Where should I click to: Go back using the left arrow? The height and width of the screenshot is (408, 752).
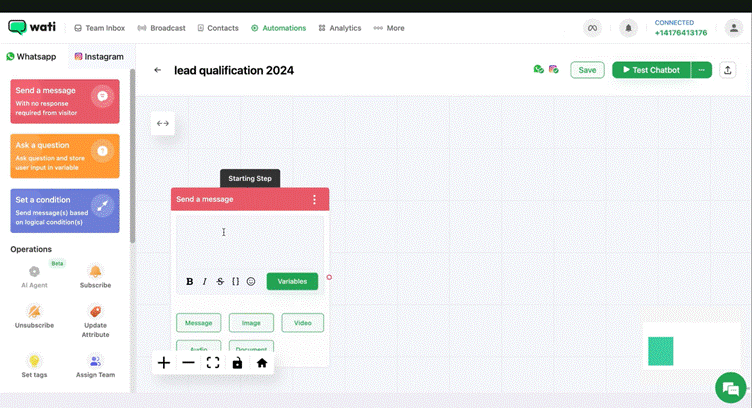point(158,70)
